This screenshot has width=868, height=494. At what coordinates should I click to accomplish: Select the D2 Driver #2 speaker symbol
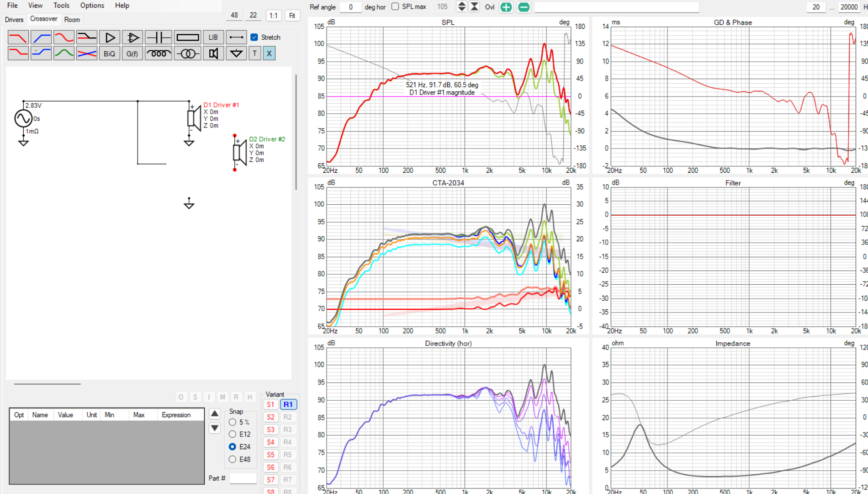coord(239,152)
